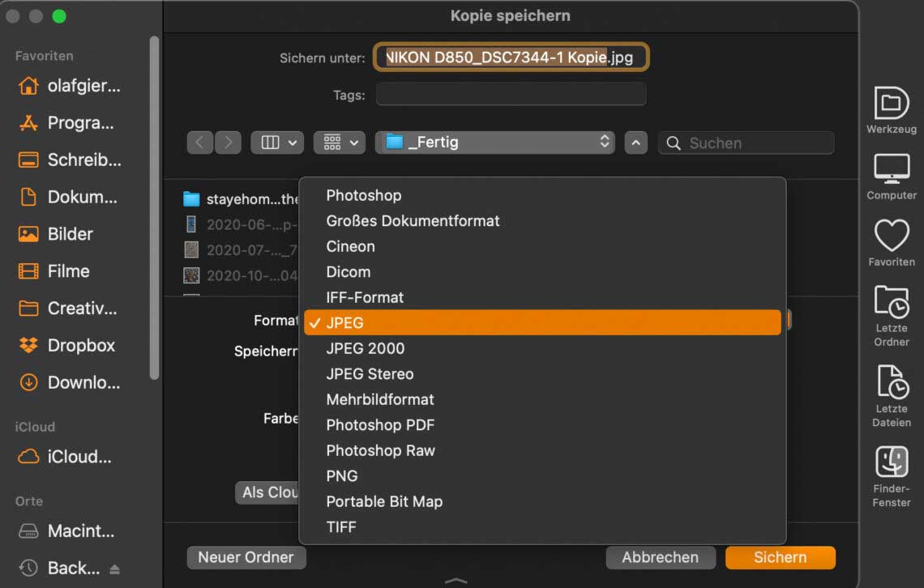Select the 2020-10 file in list
The height and width of the screenshot is (588, 924).
241,275
